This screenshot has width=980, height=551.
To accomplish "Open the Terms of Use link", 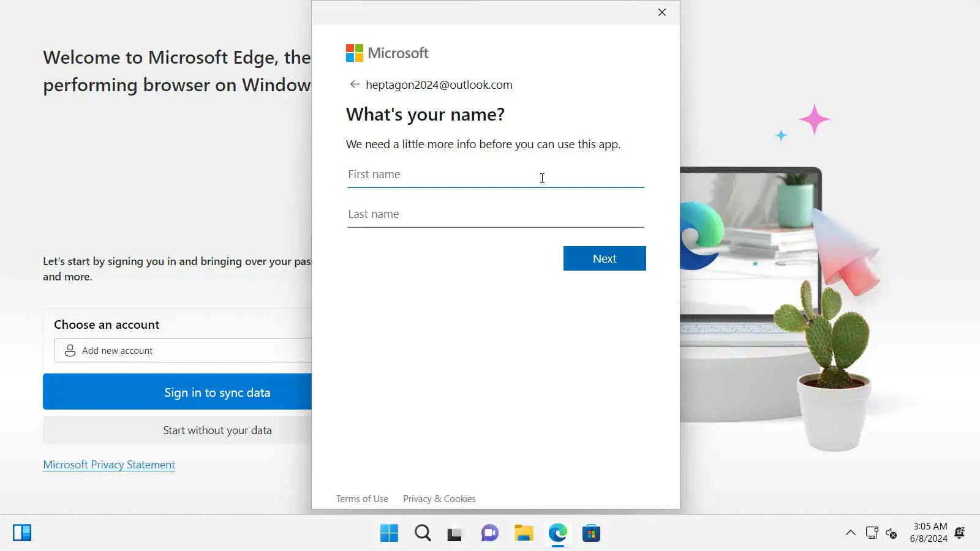I will pyautogui.click(x=362, y=499).
